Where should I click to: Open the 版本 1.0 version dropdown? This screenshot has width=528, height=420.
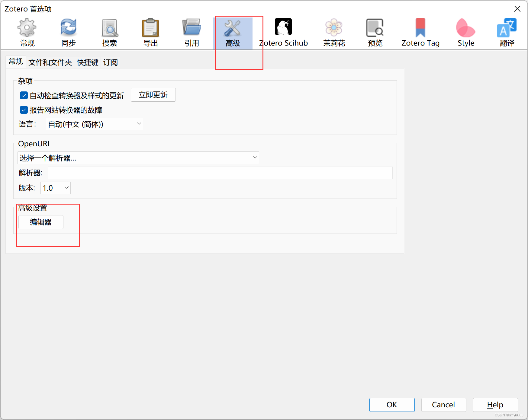56,188
